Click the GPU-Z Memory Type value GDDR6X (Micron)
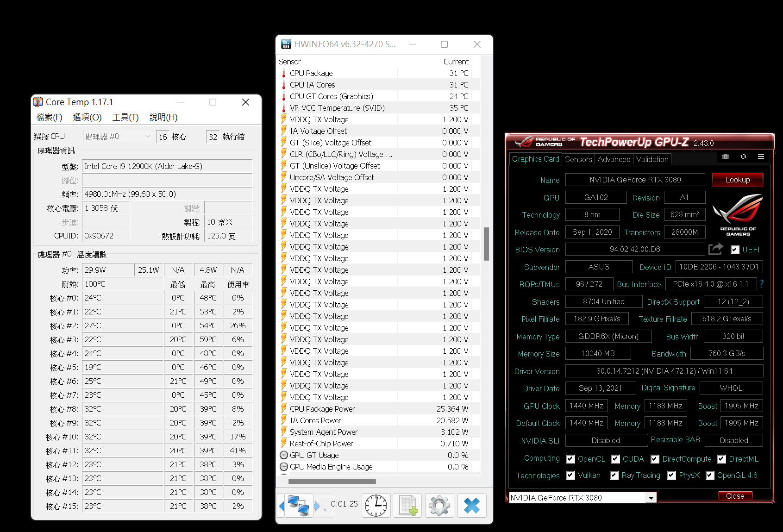The height and width of the screenshot is (532, 783). [608, 336]
